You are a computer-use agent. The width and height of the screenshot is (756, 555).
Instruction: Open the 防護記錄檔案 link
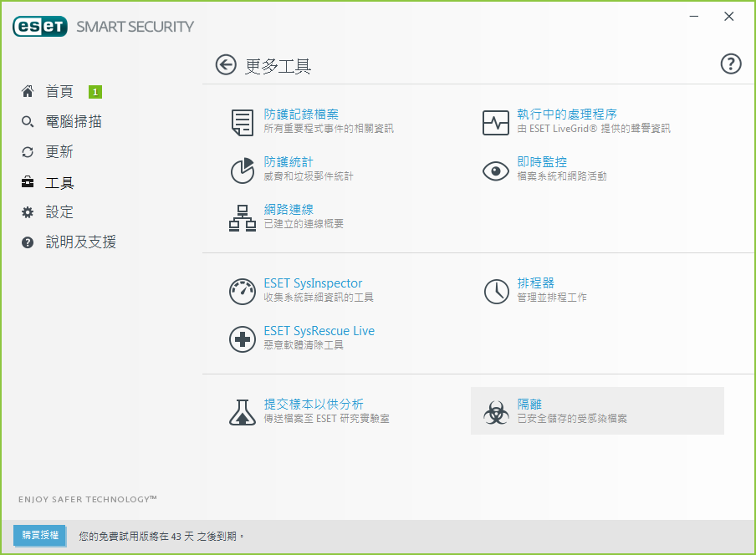coord(301,115)
